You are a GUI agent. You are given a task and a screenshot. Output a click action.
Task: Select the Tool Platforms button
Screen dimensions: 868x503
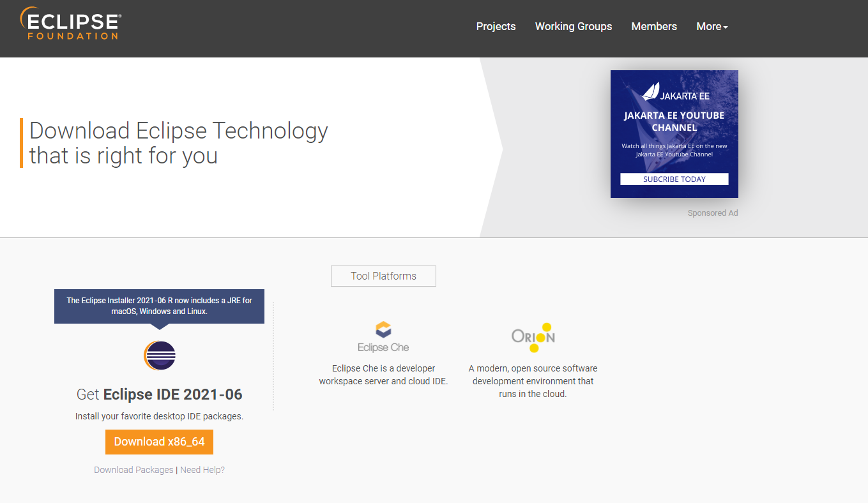(x=383, y=276)
